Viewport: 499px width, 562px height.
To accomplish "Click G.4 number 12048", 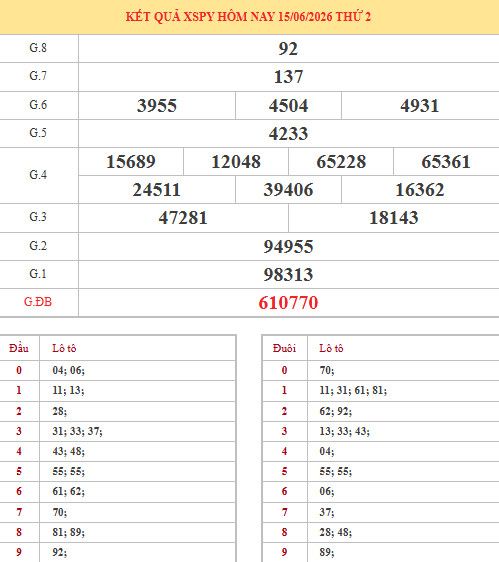I will (x=236, y=162).
